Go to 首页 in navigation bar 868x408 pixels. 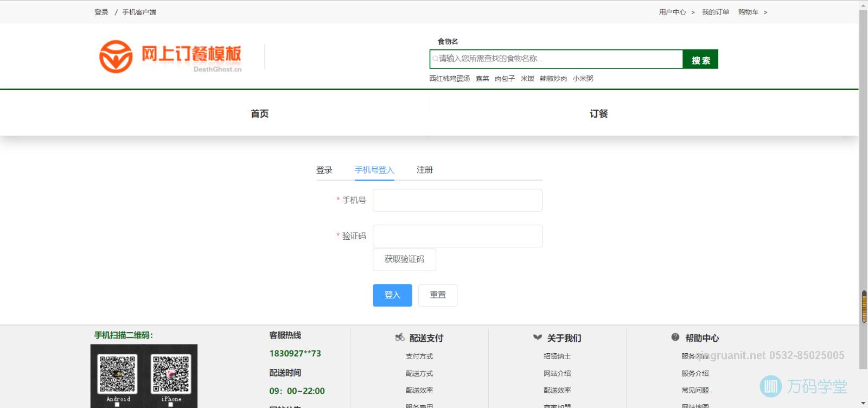259,113
